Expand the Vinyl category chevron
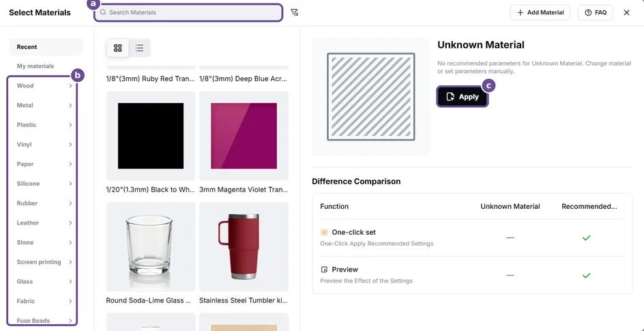Viewport: 644px width, 331px height. 71,145
